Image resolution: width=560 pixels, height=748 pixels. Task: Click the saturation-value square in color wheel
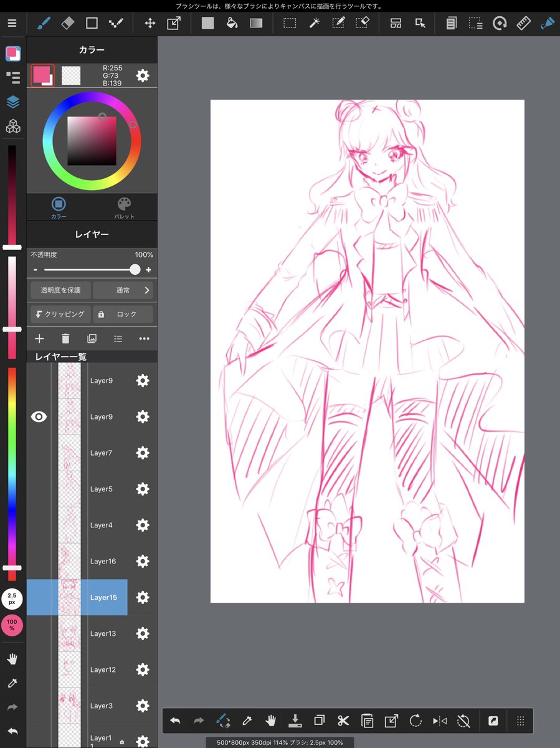pyautogui.click(x=92, y=141)
